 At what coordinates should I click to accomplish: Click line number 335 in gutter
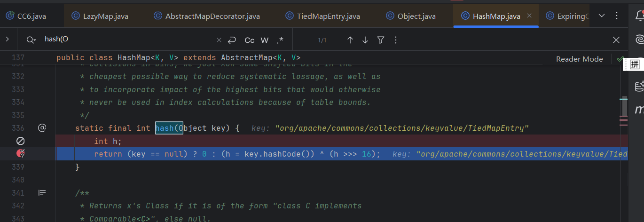[17, 115]
